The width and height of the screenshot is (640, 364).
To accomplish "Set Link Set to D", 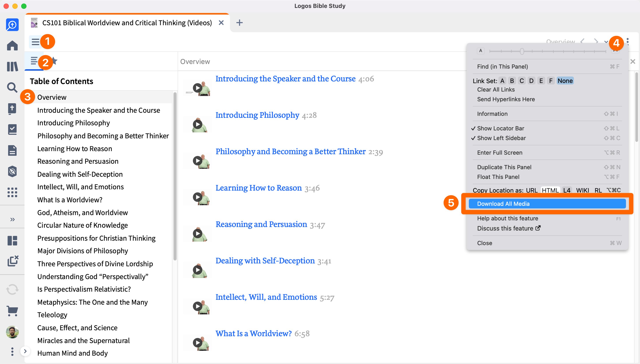I will pyautogui.click(x=531, y=81).
